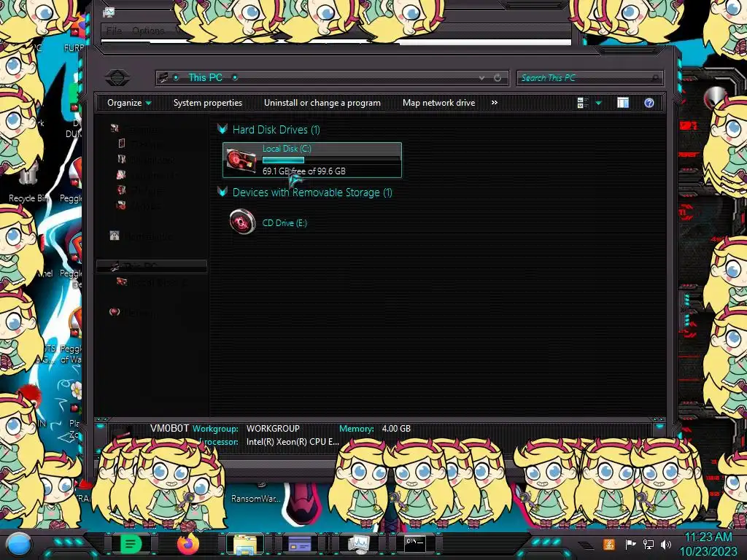747x560 pixels.
Task: Click computer name VM0B0T in details pane
Action: (169, 428)
